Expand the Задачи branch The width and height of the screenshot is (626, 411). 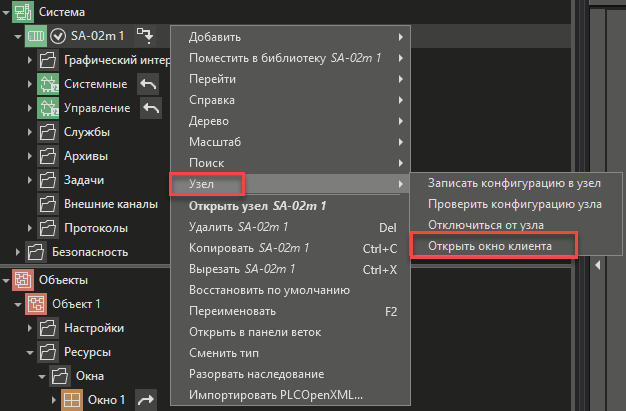coord(30,180)
